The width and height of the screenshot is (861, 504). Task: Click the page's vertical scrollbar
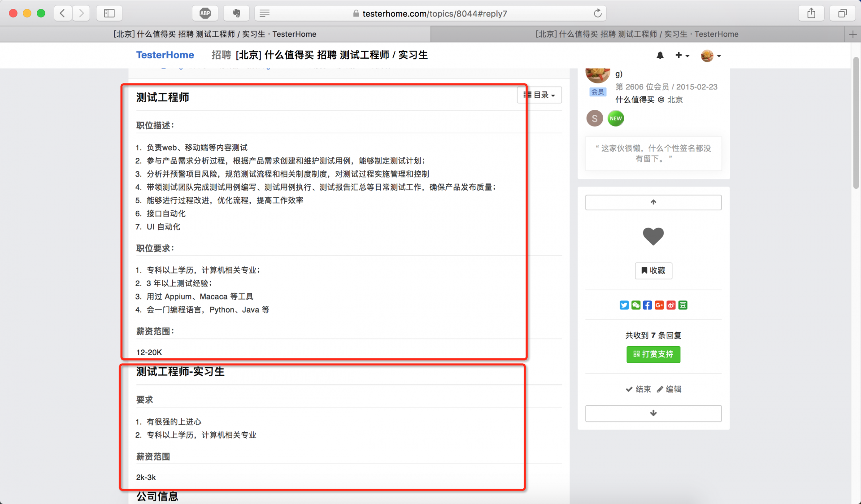click(x=856, y=123)
